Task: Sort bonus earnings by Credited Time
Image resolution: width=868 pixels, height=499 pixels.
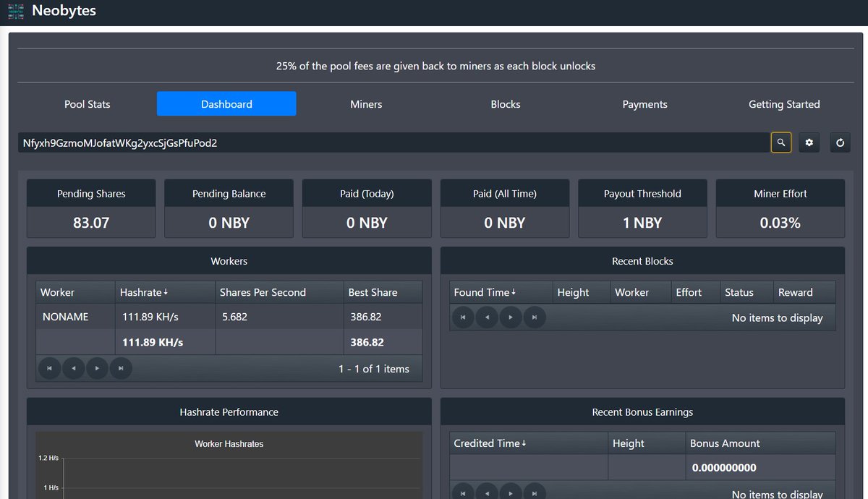Action: (529, 443)
